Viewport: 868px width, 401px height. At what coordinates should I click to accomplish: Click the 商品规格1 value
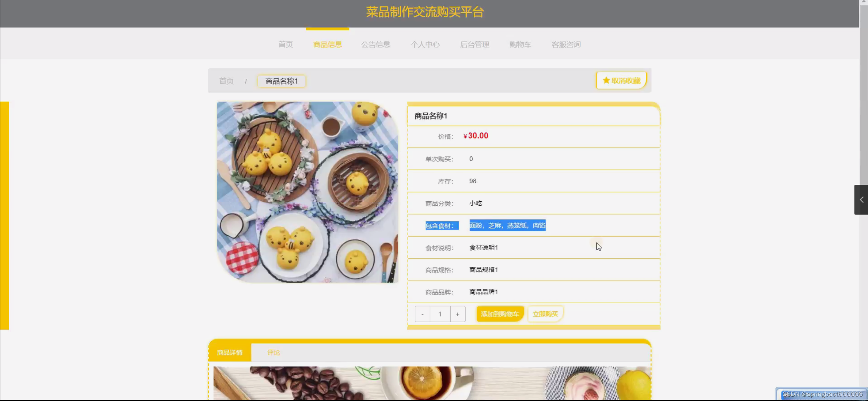pos(483,270)
